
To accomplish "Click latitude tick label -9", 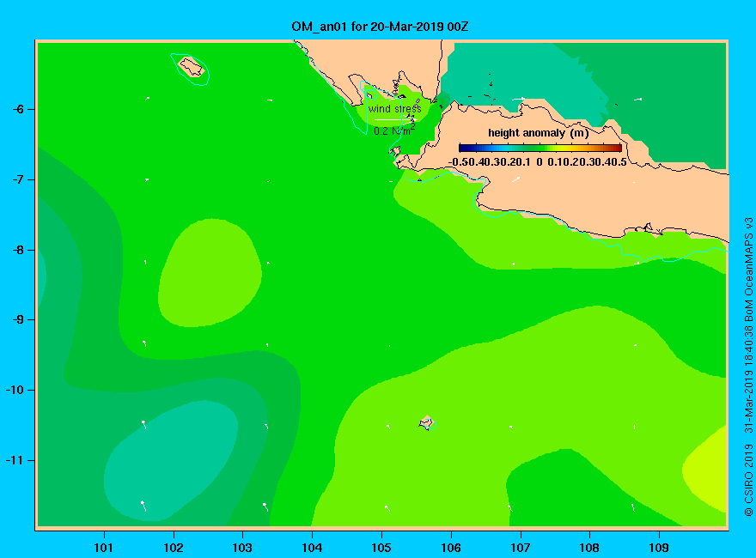I will point(18,320).
